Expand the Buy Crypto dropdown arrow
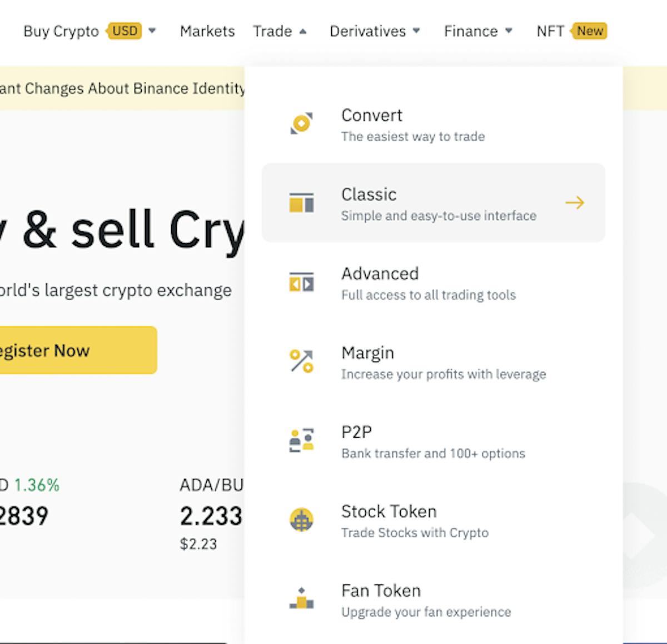 point(152,31)
